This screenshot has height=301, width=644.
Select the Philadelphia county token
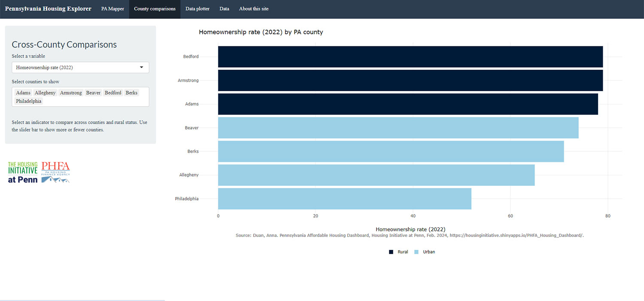point(28,101)
